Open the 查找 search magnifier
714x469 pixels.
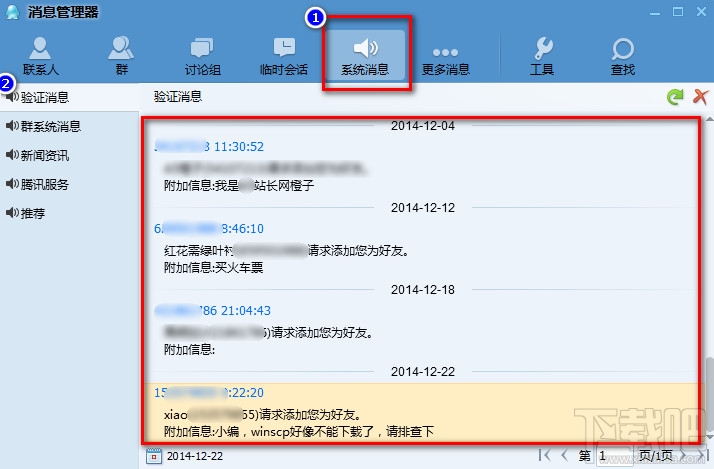pos(622,56)
